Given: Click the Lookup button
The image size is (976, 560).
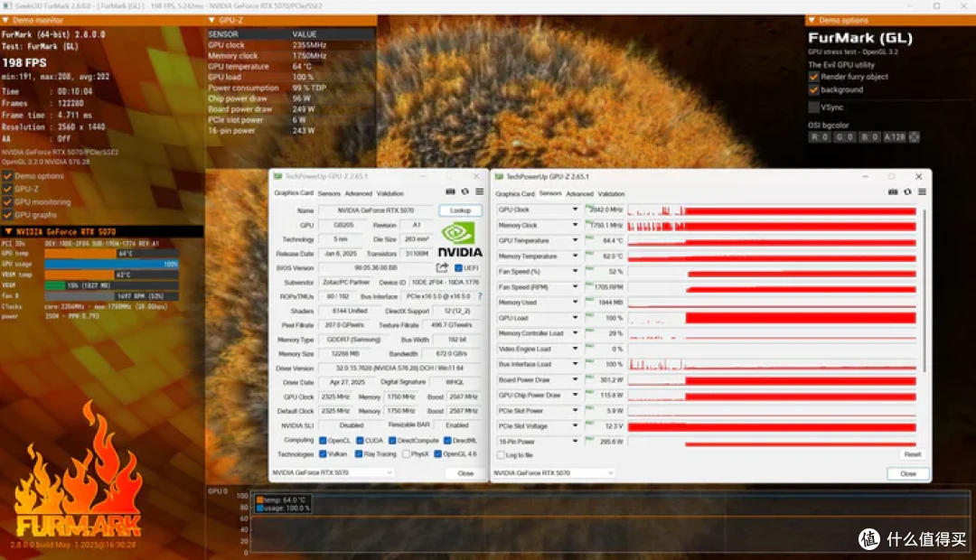Looking at the screenshot, I should [x=460, y=210].
